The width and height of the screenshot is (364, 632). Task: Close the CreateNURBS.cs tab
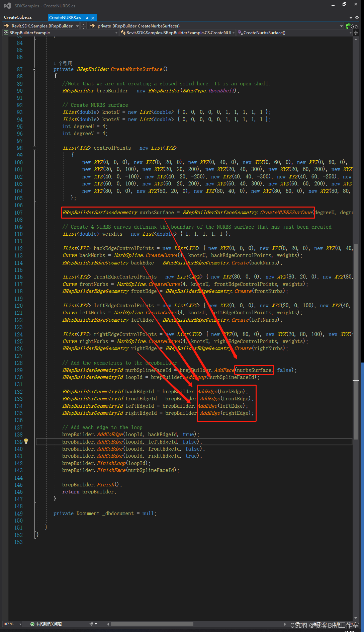coord(93,18)
